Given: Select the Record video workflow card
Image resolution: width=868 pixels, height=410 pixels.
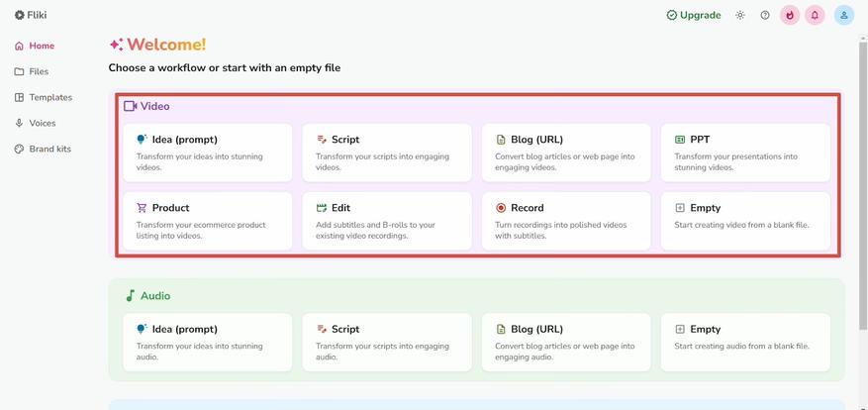Looking at the screenshot, I should click(566, 221).
